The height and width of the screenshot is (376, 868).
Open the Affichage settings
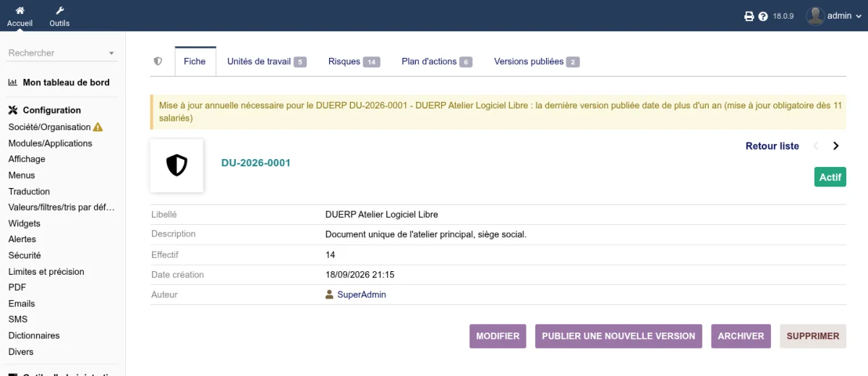click(27, 159)
